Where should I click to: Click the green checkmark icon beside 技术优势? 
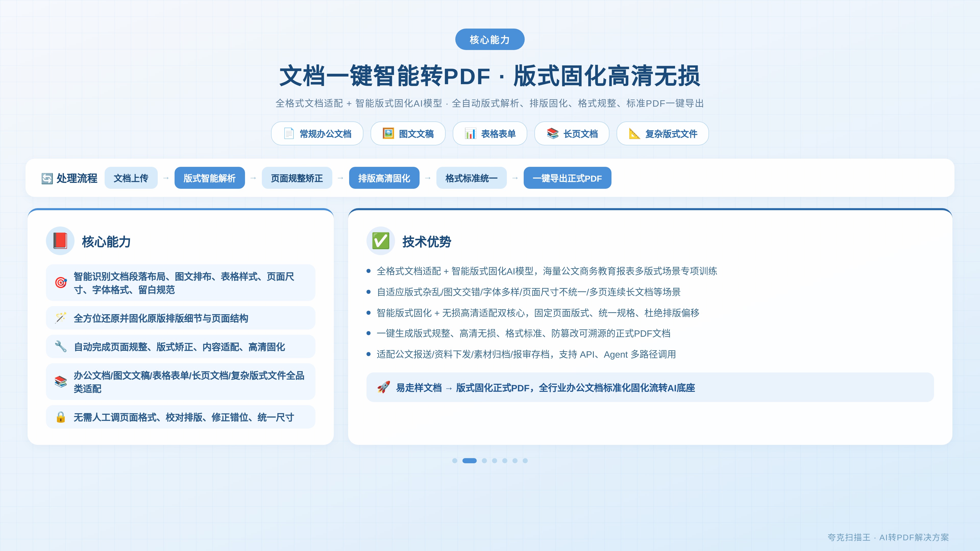381,241
